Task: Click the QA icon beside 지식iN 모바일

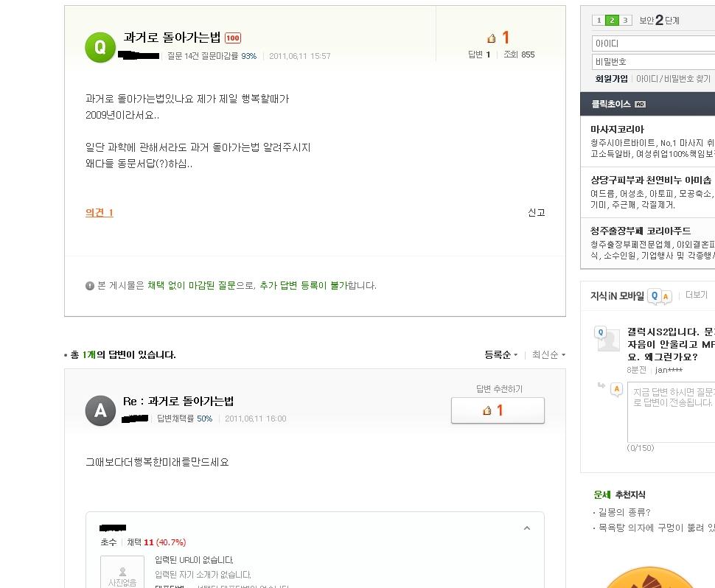Action: tap(660, 297)
